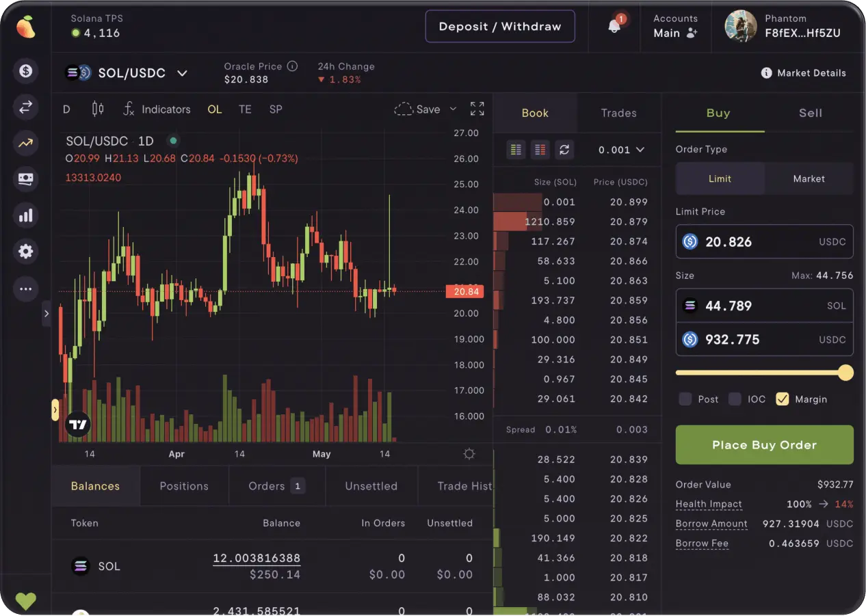Click the TradingView logo on chart
Viewport: 866px width, 616px height.
(78, 425)
